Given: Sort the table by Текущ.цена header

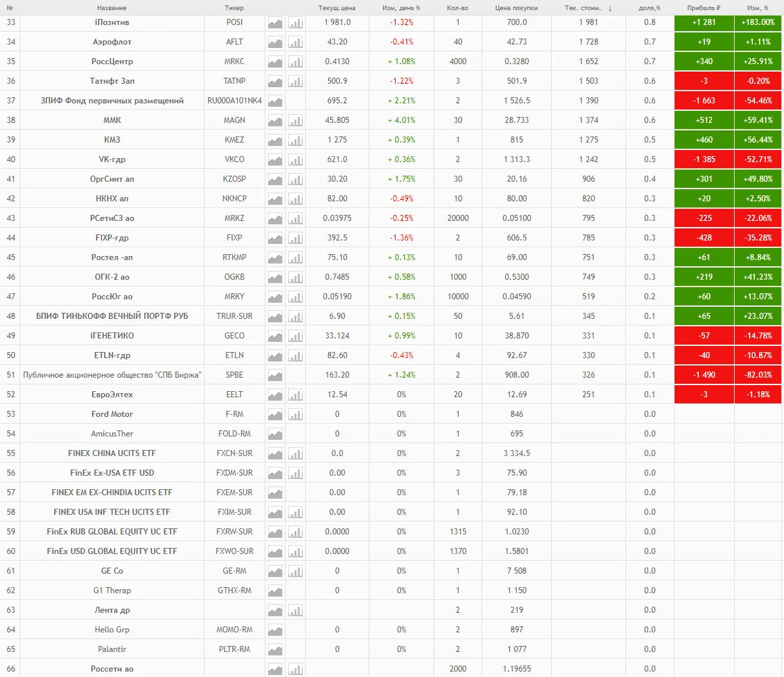Looking at the screenshot, I should click(x=337, y=8).
